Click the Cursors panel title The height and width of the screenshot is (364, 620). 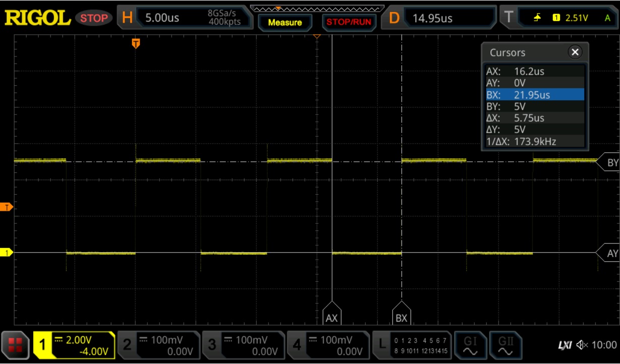508,52
